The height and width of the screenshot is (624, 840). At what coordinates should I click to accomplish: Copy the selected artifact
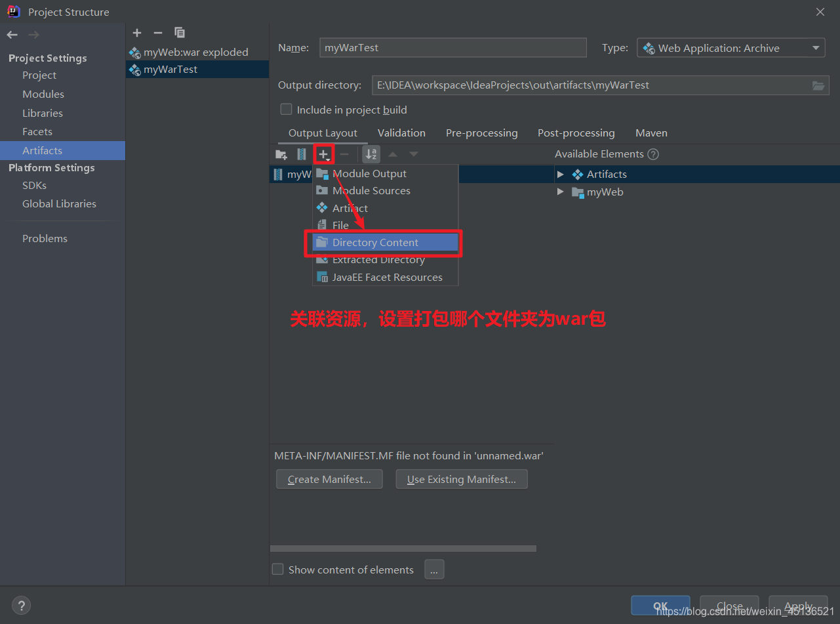coord(180,33)
